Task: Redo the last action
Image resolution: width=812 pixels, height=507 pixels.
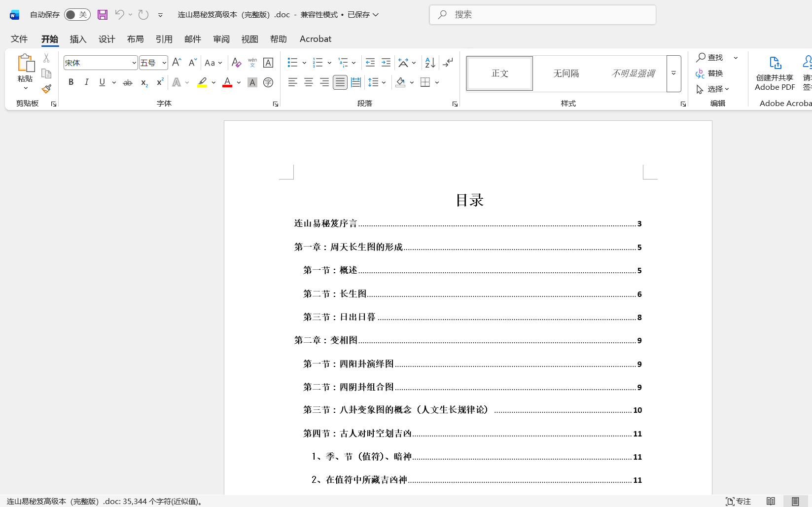Action: pyautogui.click(x=143, y=15)
